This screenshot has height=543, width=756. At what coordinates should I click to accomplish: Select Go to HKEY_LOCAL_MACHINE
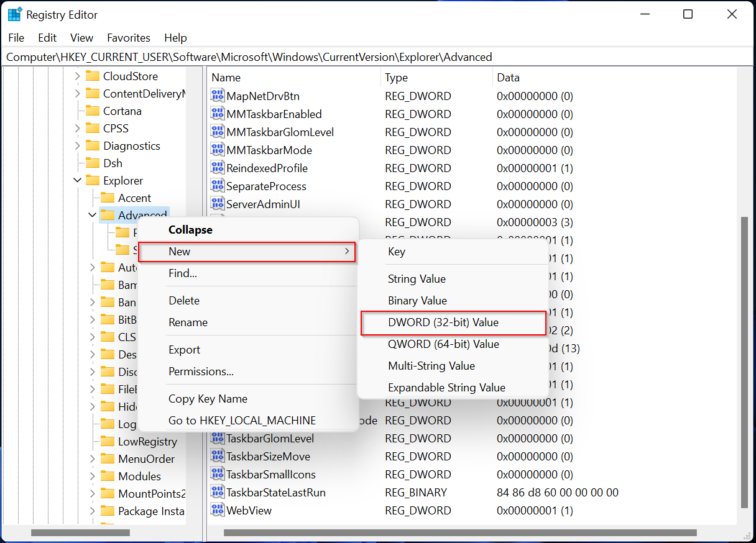[x=248, y=421]
